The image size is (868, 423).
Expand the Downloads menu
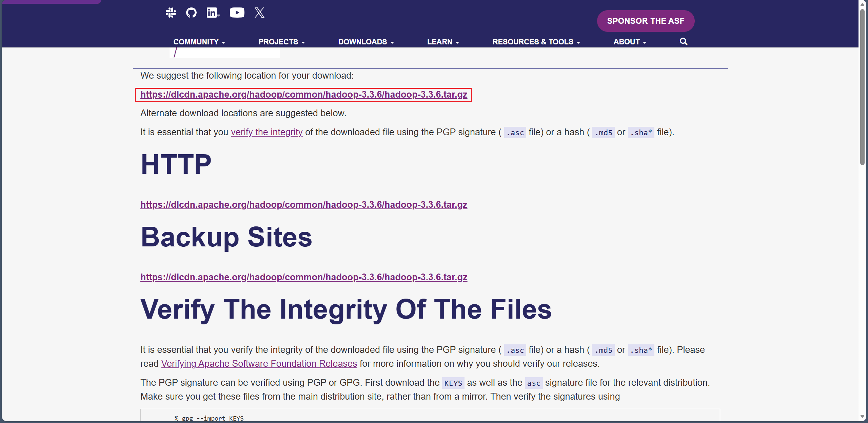tap(366, 42)
